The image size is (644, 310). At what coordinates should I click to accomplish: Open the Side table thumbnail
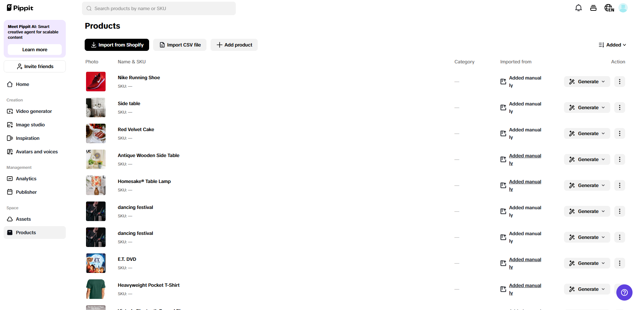click(96, 107)
